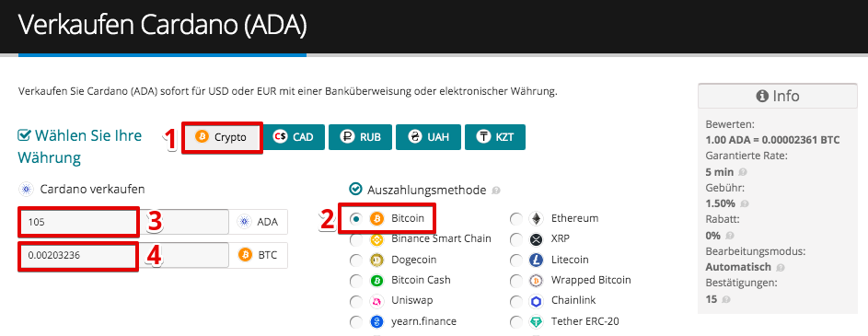Choose the RUB currency button
This screenshot has height=336, width=868.
pos(360,137)
